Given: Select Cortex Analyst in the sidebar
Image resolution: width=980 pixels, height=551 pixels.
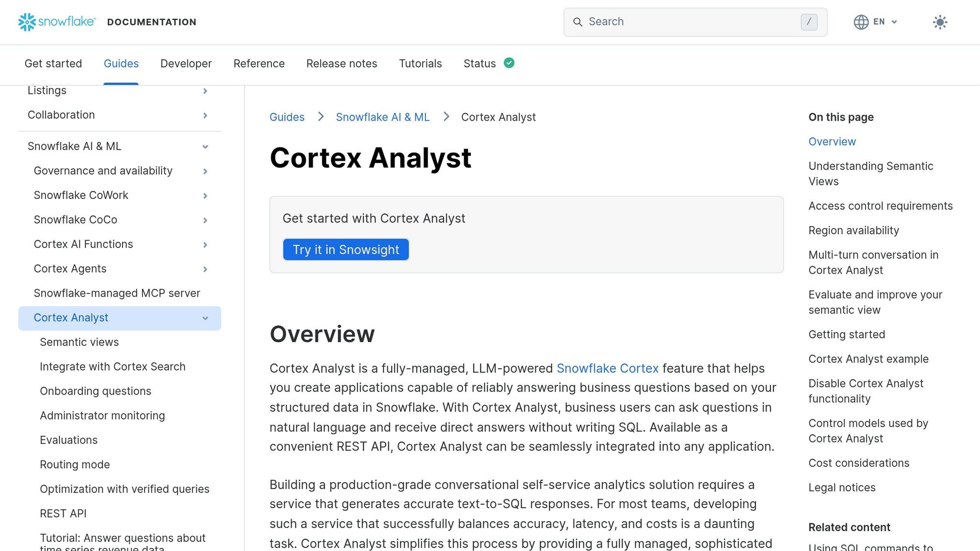Looking at the screenshot, I should click(x=71, y=318).
